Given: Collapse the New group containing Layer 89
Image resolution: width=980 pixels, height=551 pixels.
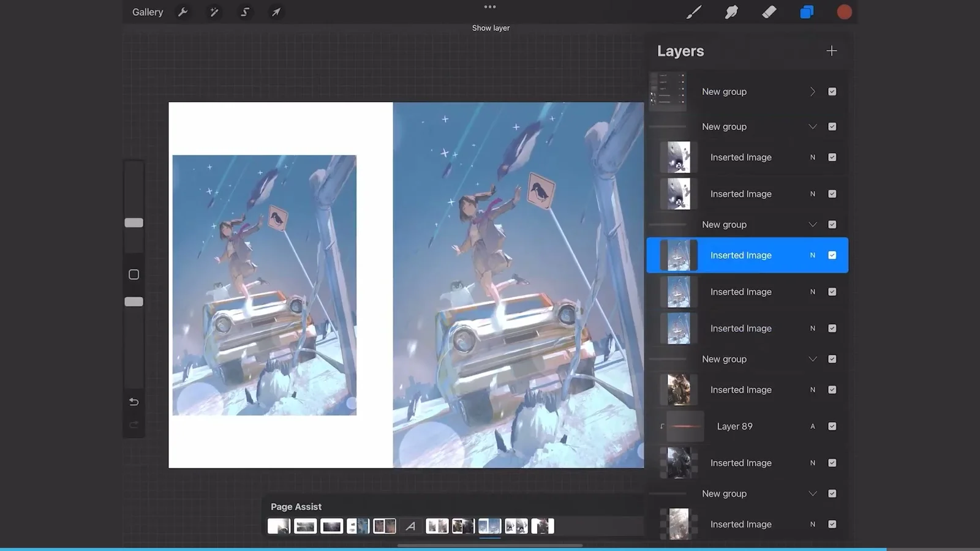Looking at the screenshot, I should click(813, 359).
